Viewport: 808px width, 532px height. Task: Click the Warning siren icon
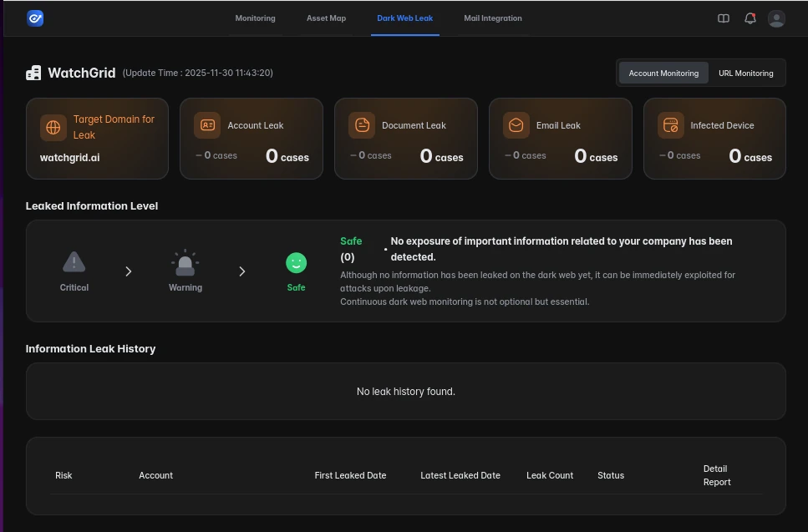[x=185, y=262]
